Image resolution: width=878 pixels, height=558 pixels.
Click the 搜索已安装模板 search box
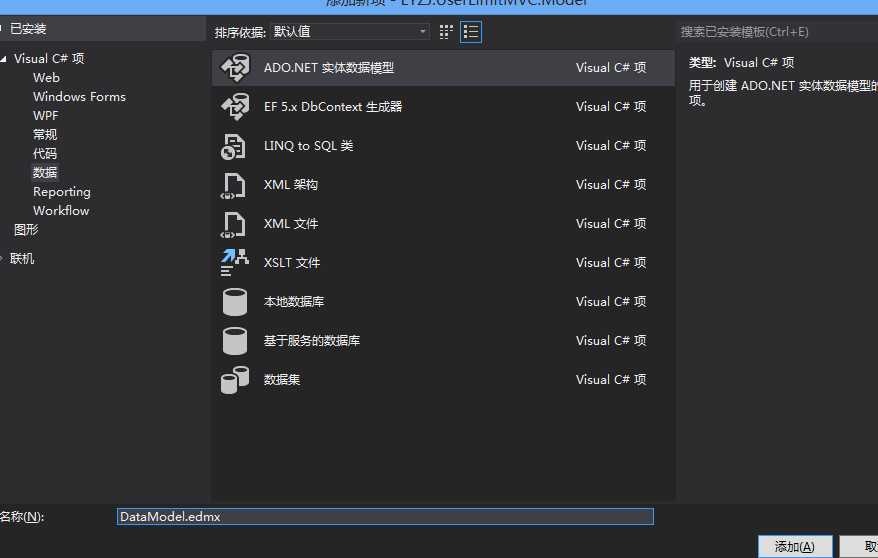(776, 32)
